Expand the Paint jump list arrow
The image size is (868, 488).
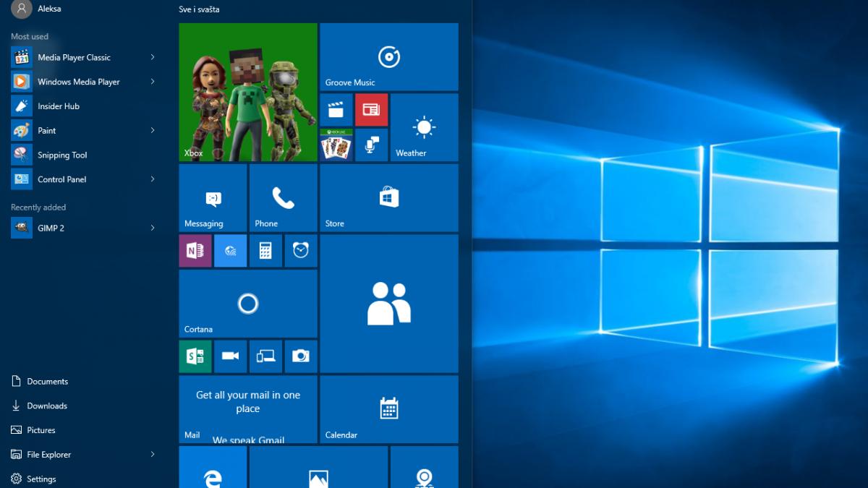tap(153, 130)
